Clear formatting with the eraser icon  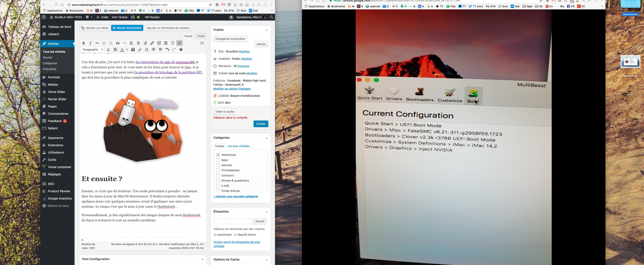[140, 50]
